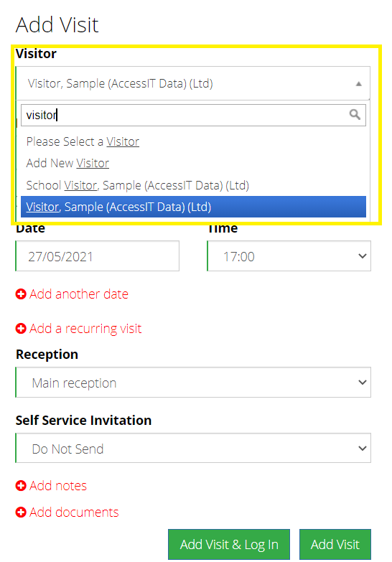Click the 'Self Service Invitation' label

pos(83,420)
